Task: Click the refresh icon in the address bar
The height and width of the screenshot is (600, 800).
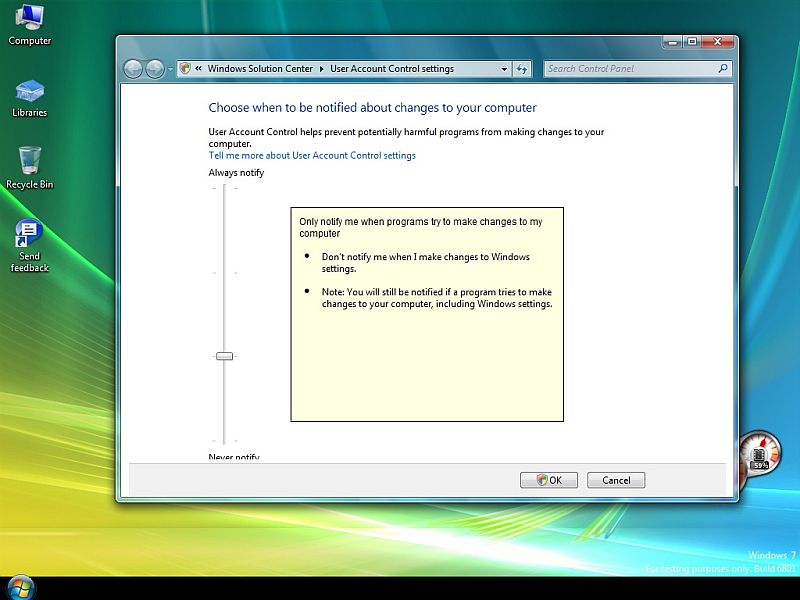Action: (x=524, y=69)
